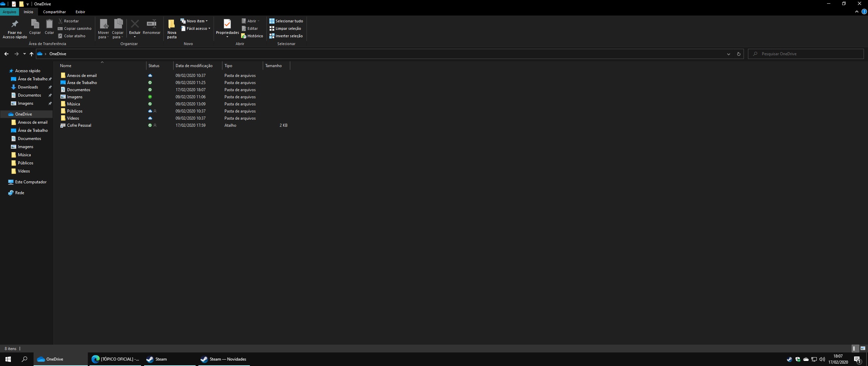Image resolution: width=868 pixels, height=366 pixels.
Task: Click the up-arrow parent folder button
Action: pyautogui.click(x=32, y=54)
